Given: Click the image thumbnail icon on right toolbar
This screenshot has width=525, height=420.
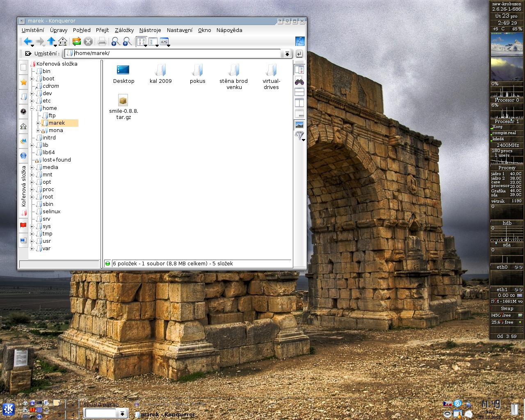Looking at the screenshot, I should [299, 125].
